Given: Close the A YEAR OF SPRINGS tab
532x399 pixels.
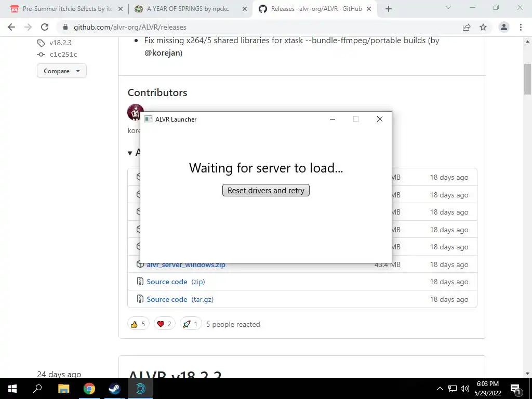Looking at the screenshot, I should [245, 9].
